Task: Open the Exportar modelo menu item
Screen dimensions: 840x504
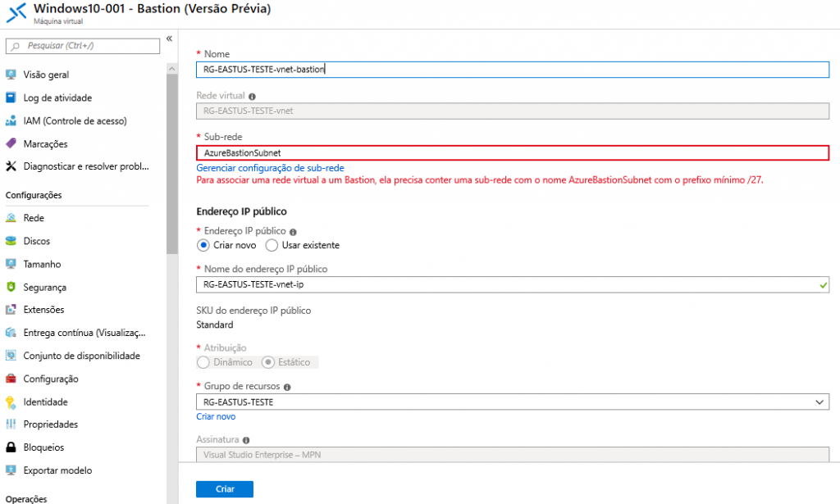Action: tap(57, 470)
